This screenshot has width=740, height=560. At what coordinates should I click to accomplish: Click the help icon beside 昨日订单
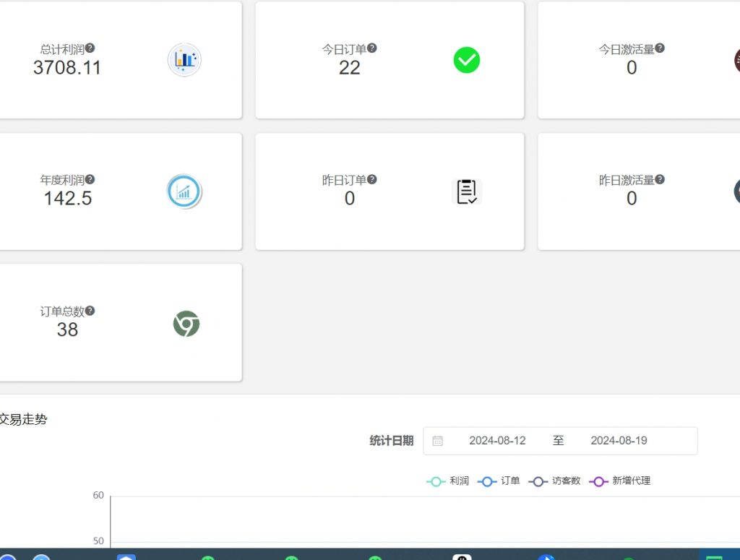point(372,179)
